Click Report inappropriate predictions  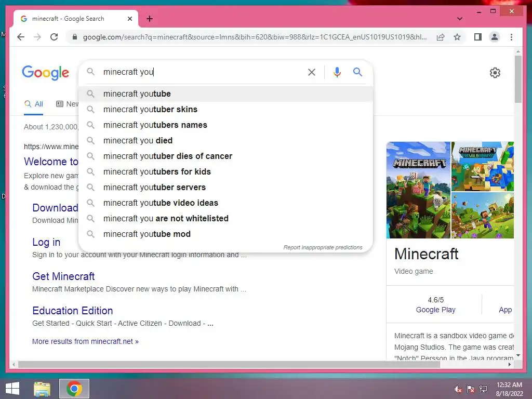(323, 247)
